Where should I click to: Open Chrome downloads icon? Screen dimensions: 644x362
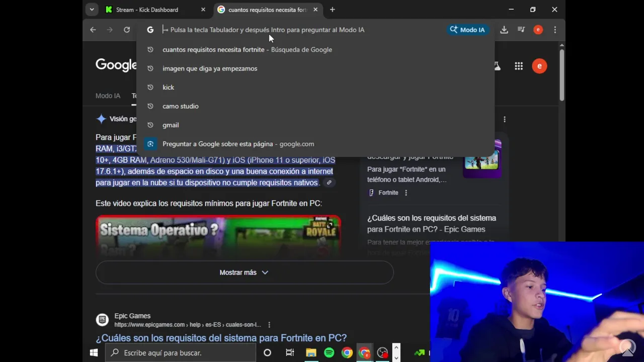pyautogui.click(x=504, y=30)
